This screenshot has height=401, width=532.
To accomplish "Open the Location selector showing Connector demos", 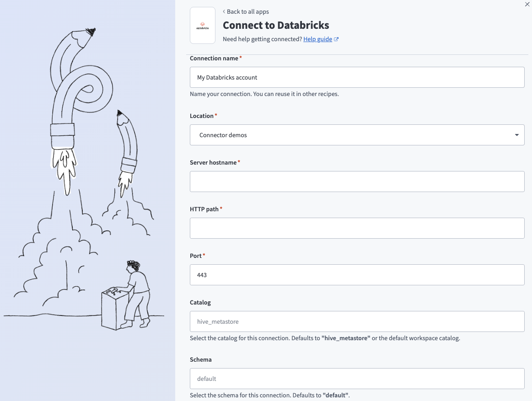I will [357, 135].
